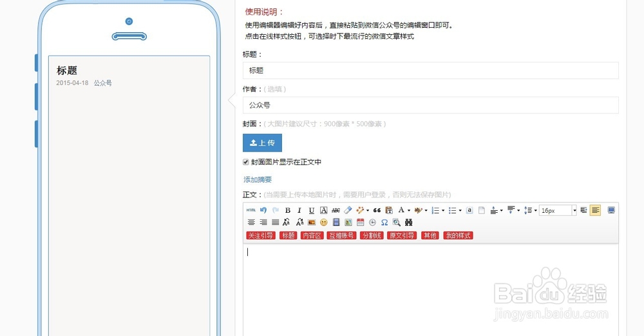Select paste as plain text
The image size is (644, 336).
coord(389,210)
